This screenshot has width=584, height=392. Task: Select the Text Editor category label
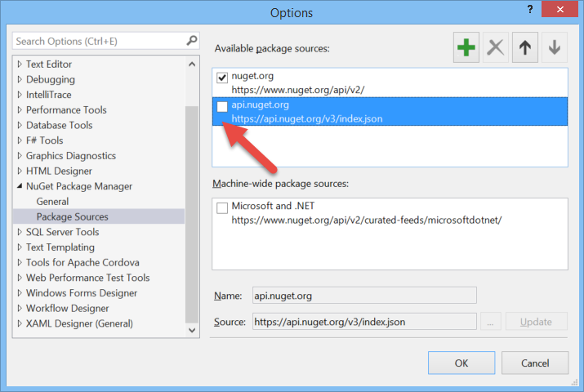tap(49, 64)
